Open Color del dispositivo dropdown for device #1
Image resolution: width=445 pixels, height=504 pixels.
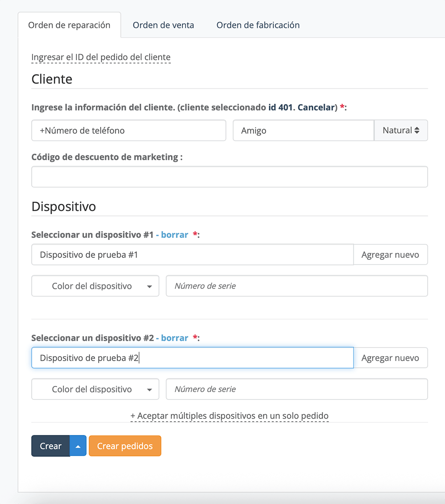coord(95,286)
